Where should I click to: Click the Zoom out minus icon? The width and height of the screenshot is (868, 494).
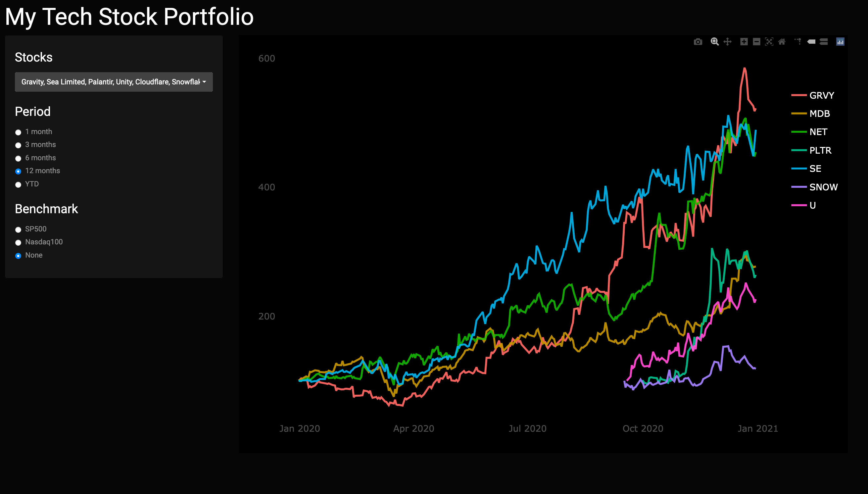coord(756,42)
